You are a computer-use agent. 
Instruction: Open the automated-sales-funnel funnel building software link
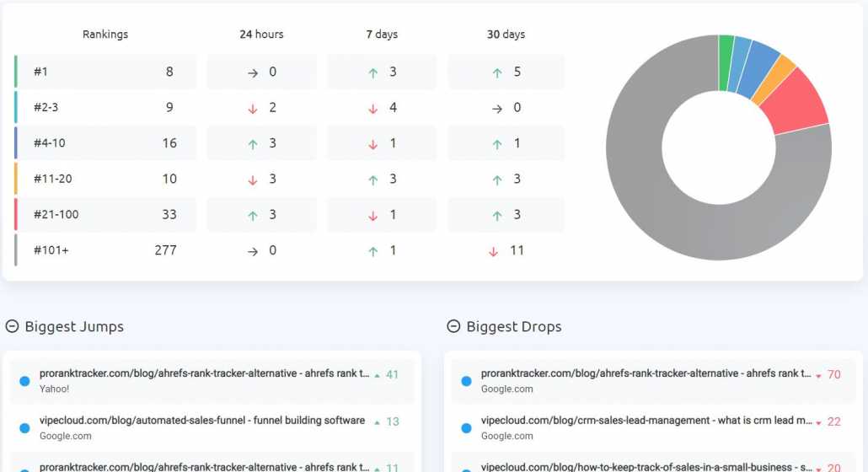[202, 421]
